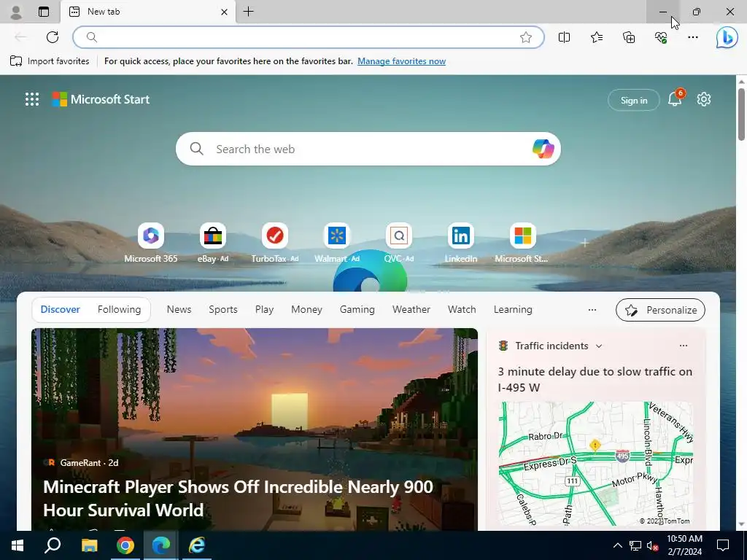747x560 pixels.
Task: Expand the Traffic incidents dropdown
Action: (599, 346)
